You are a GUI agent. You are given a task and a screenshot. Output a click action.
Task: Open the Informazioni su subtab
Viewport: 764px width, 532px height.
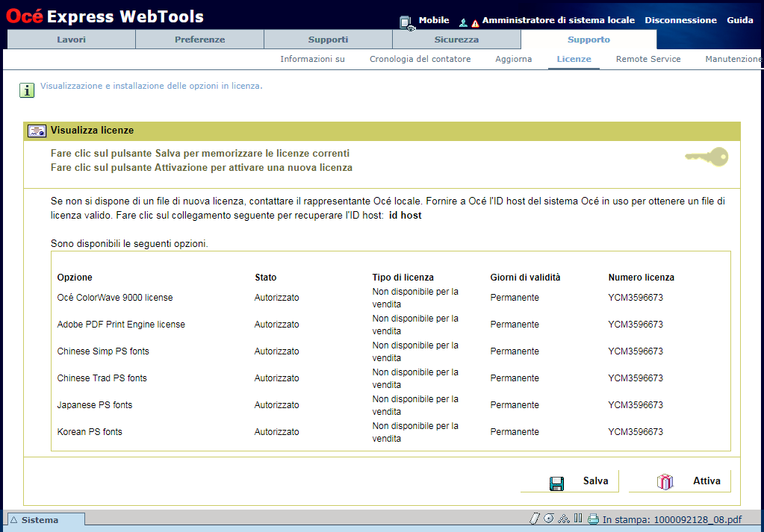click(312, 59)
